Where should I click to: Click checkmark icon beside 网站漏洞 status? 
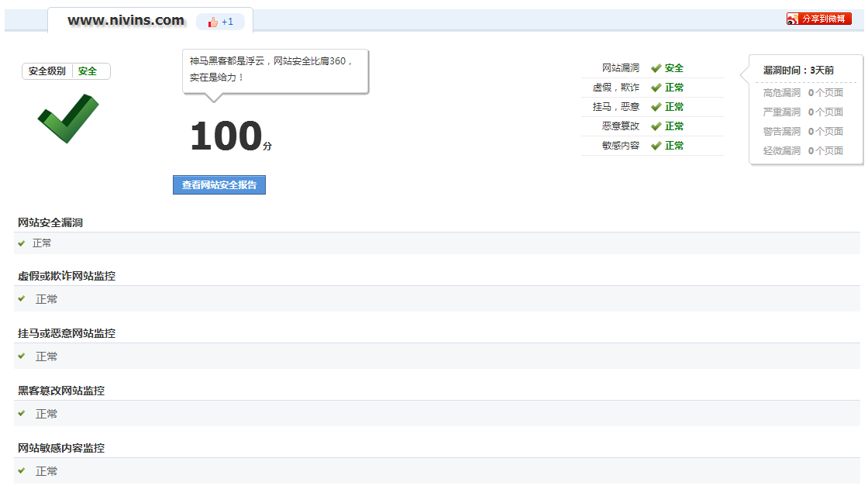pos(656,68)
